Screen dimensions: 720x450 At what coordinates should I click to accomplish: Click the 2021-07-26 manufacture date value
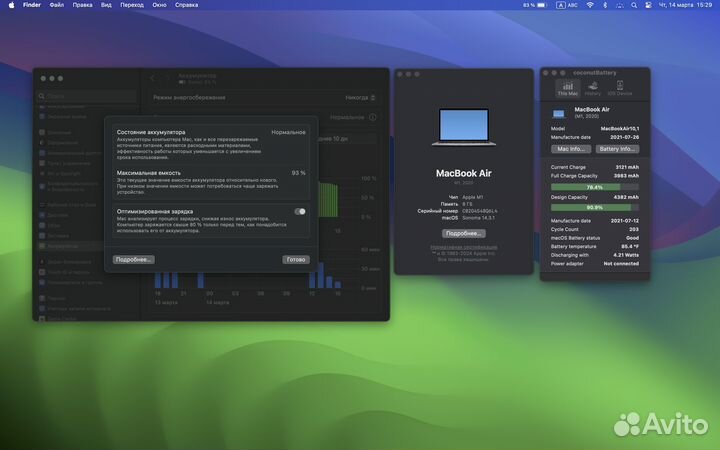pos(624,137)
